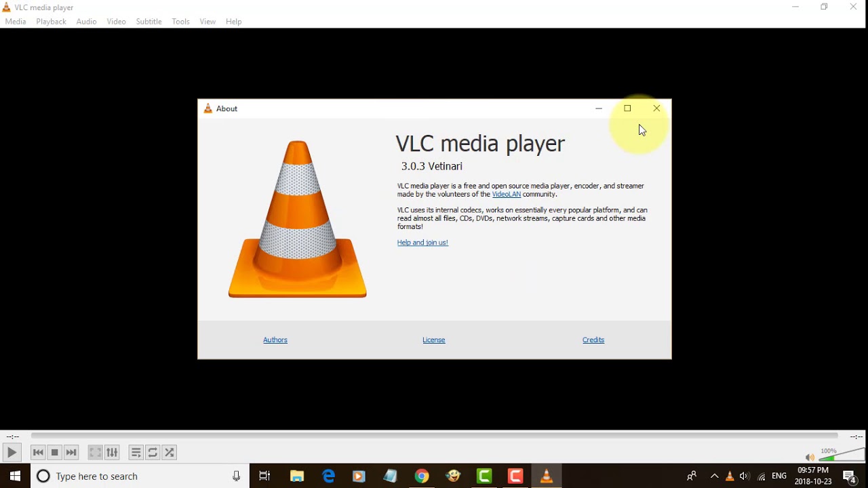Open the smiley face app in taskbar
The image size is (868, 488).
(453, 476)
